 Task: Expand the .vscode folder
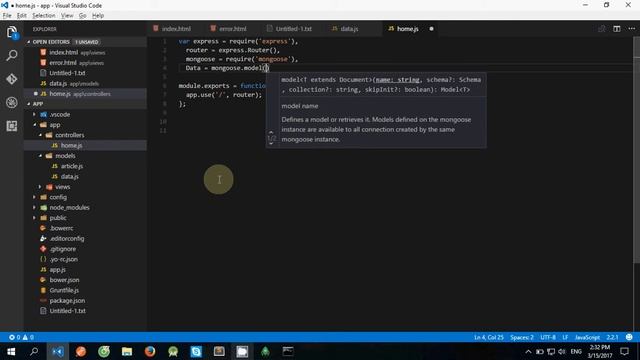coord(34,115)
